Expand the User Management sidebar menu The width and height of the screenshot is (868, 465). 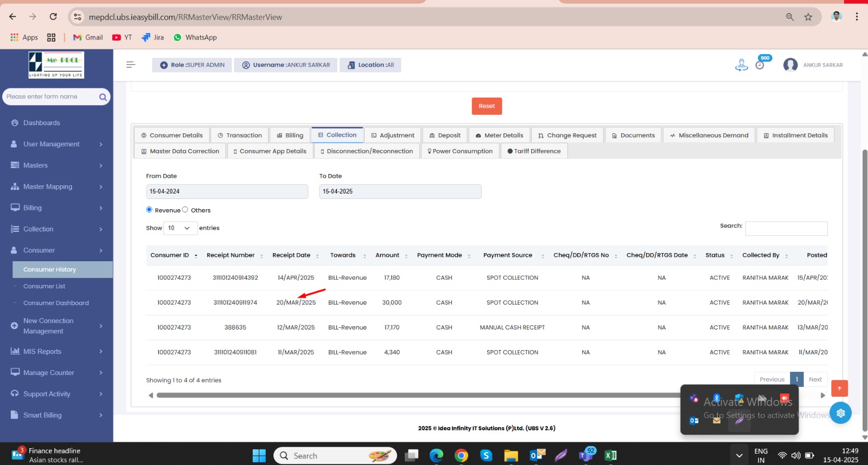coord(56,144)
